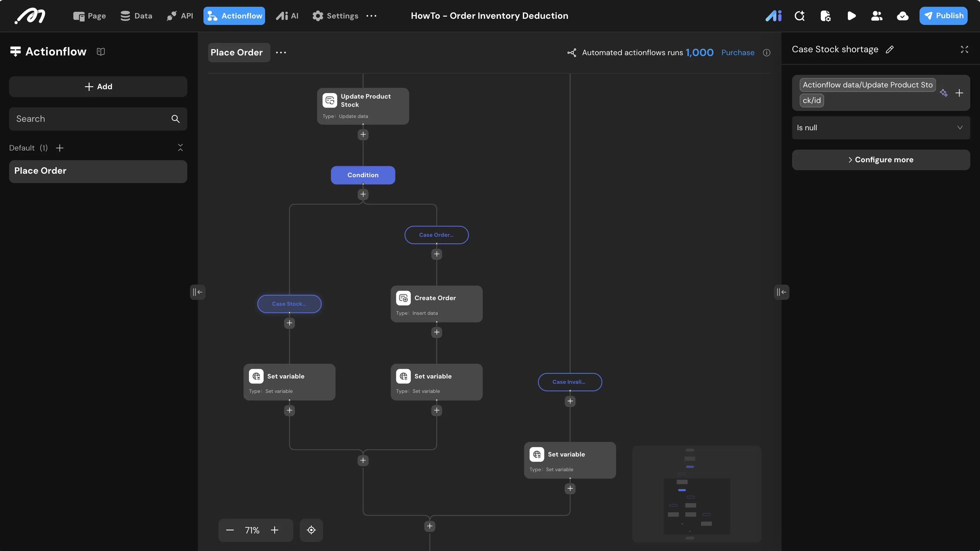Click the minimap thumbnail

coord(697,493)
